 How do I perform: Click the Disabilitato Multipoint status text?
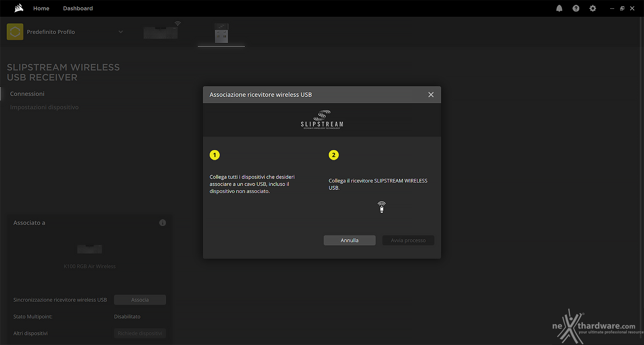pyautogui.click(x=127, y=317)
